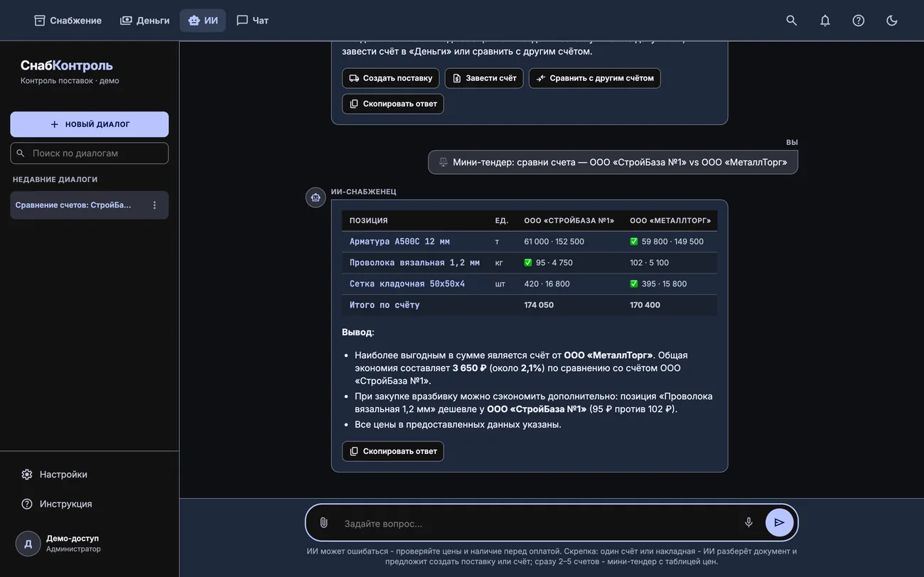The image size is (924, 577).
Task: Switch to the Деньги tab
Action: [x=145, y=21]
